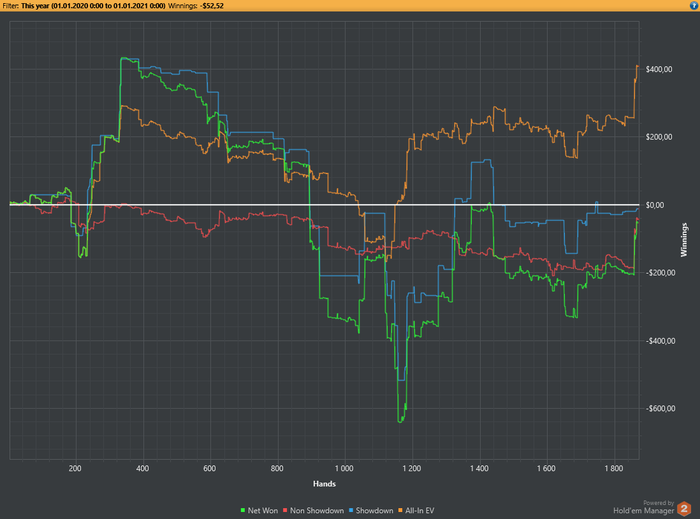Click the $0,00 axis label
The height and width of the screenshot is (519, 700).
point(655,205)
